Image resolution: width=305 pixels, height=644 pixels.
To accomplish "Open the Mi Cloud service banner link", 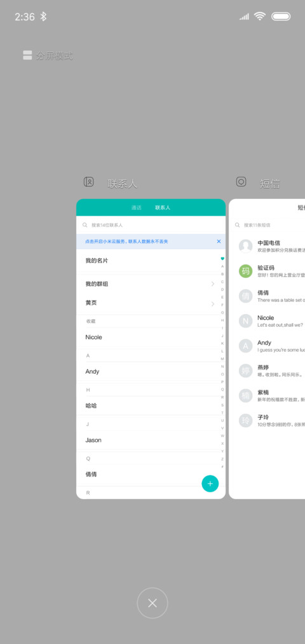I will point(126,242).
